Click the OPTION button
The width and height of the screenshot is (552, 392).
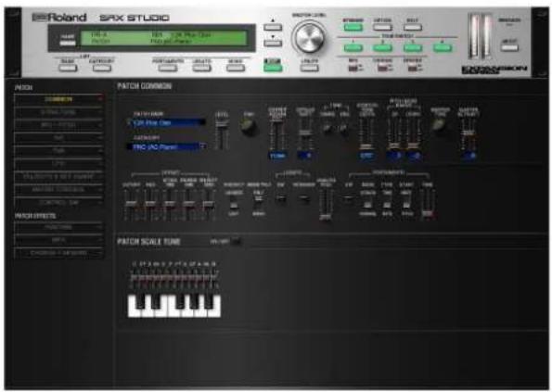click(382, 27)
